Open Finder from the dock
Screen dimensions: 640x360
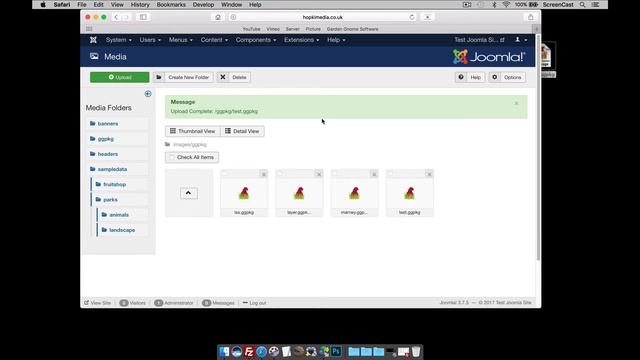(224, 351)
